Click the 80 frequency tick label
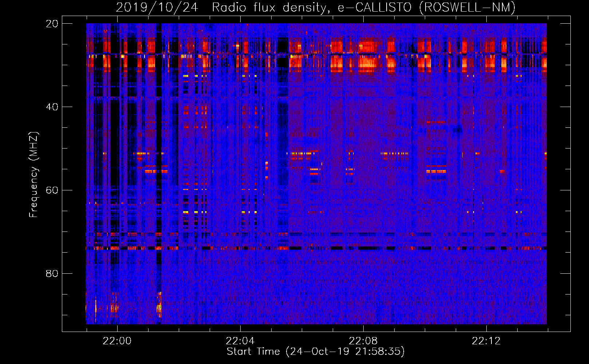 tap(52, 274)
